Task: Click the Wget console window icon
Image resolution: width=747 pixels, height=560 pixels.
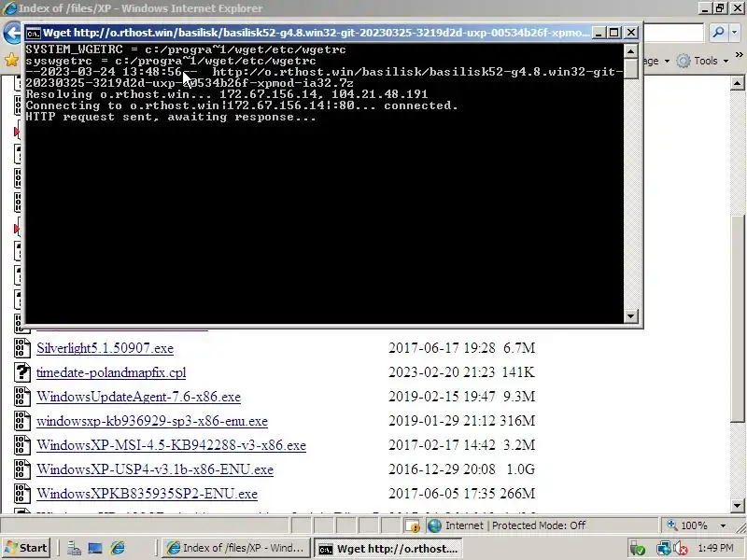Action: [33, 33]
